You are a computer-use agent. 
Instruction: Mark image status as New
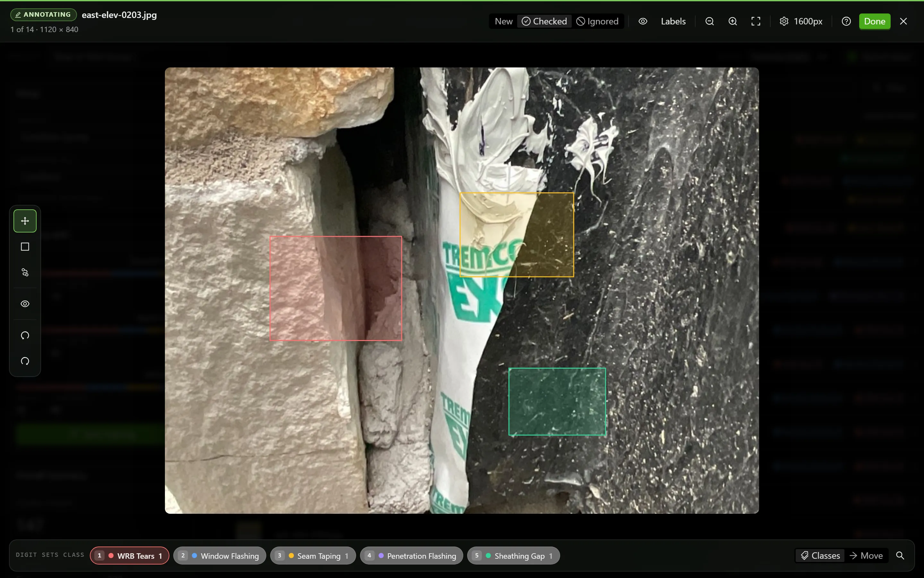(503, 22)
